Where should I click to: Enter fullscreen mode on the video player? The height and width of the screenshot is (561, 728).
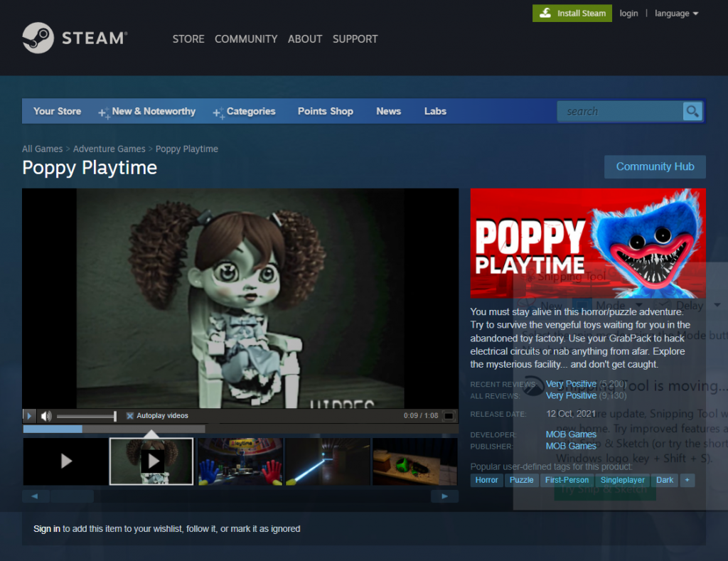tap(449, 416)
